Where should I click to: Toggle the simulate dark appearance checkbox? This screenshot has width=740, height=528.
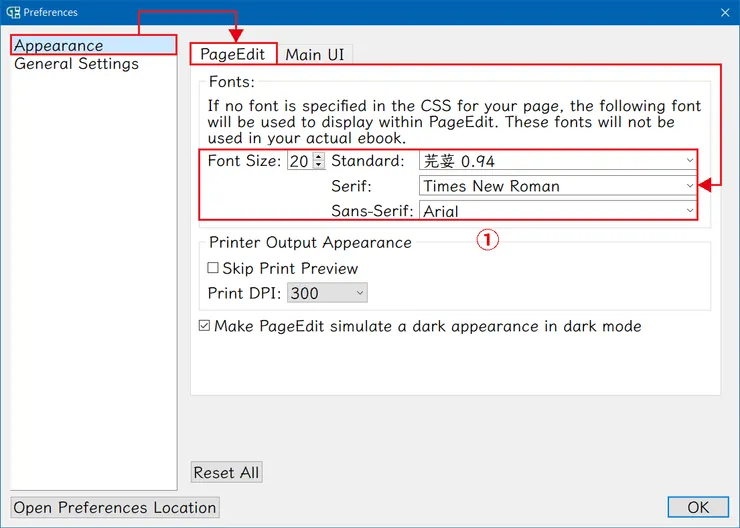[x=205, y=326]
